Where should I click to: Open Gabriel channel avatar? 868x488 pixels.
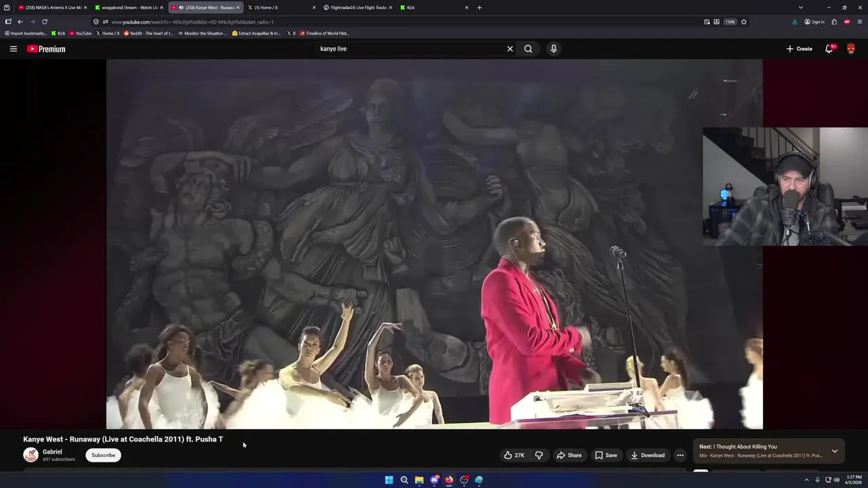coord(31,455)
